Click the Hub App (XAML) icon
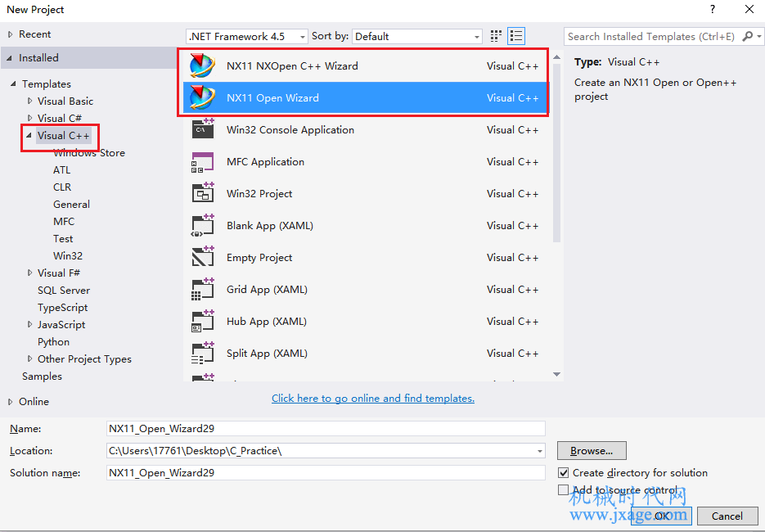Screen dimensions: 765x532 tap(203, 321)
